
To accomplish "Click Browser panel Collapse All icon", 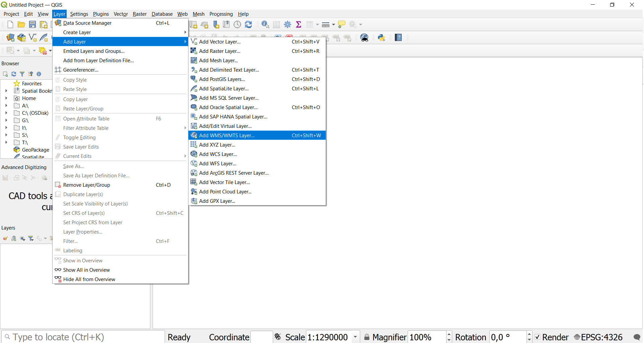I will pyautogui.click(x=30, y=74).
